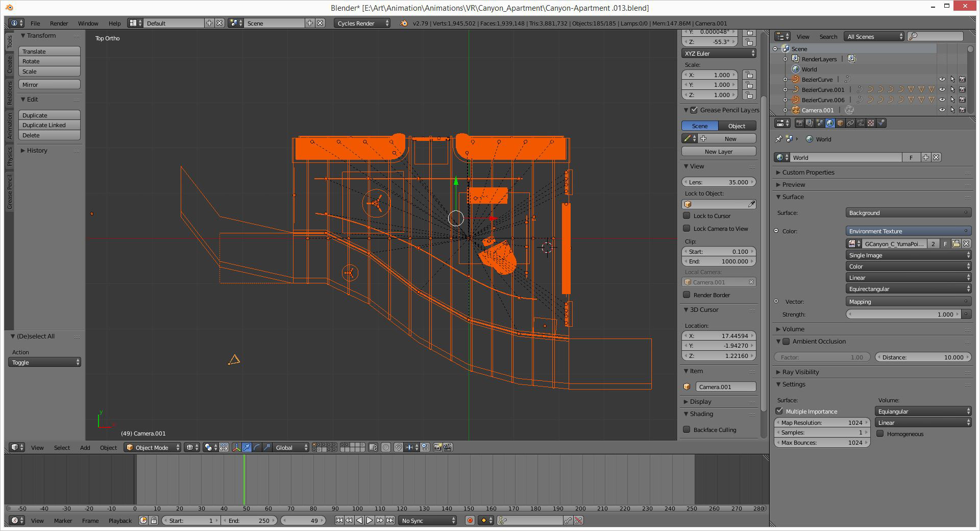Open the All Scenes outliner filter dropdown
980x531 pixels.
coord(875,37)
